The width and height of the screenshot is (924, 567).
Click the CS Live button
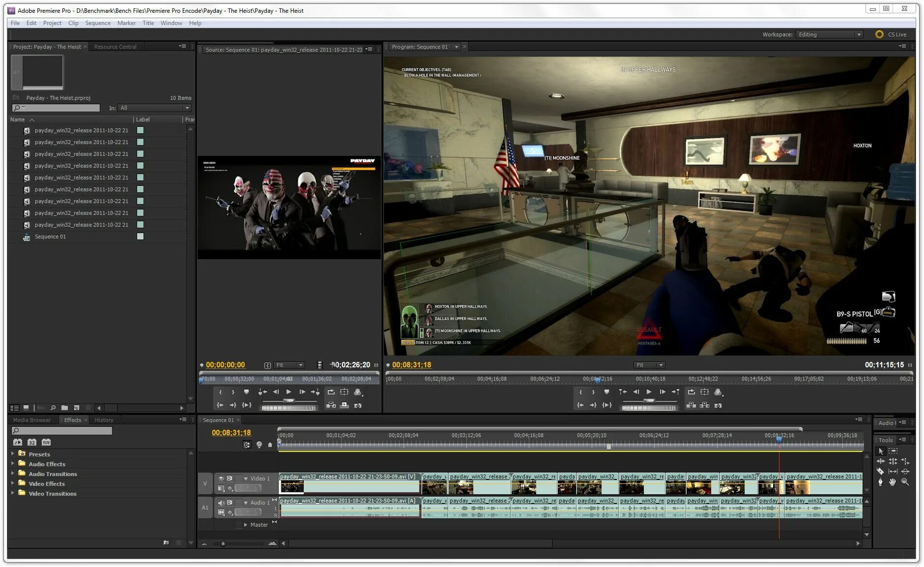tap(891, 34)
